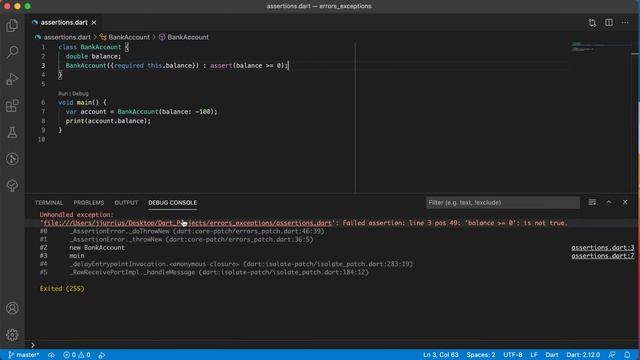Click the 'Exited (255)' console line
Image resolution: width=640 pixels, height=360 pixels.
coord(62,289)
